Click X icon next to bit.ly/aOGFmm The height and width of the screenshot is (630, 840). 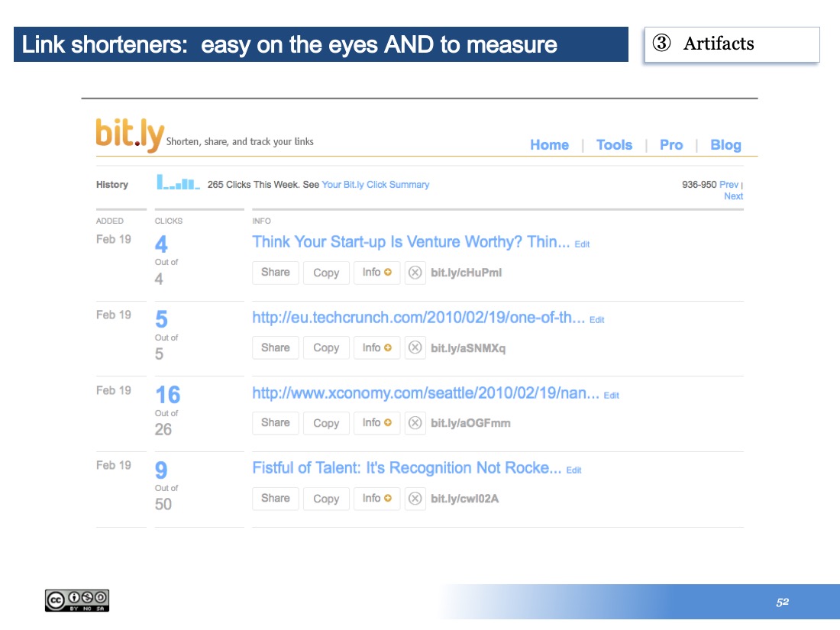click(x=415, y=423)
